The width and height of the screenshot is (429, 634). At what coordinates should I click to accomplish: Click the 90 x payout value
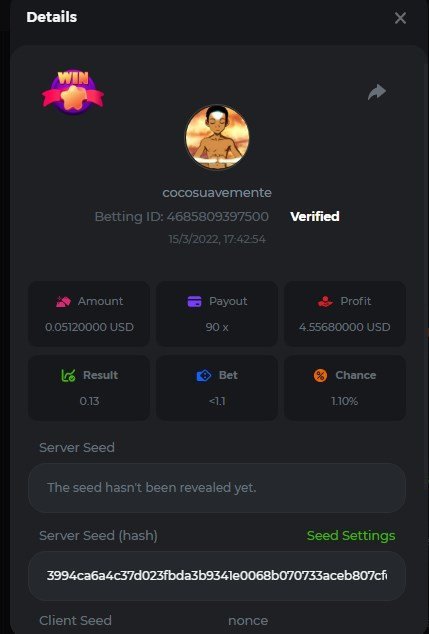[x=217, y=327]
